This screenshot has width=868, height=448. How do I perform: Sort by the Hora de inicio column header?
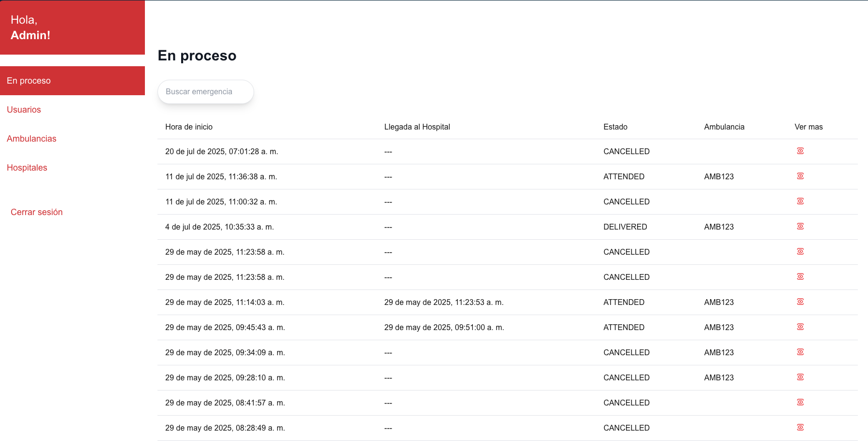tap(188, 127)
